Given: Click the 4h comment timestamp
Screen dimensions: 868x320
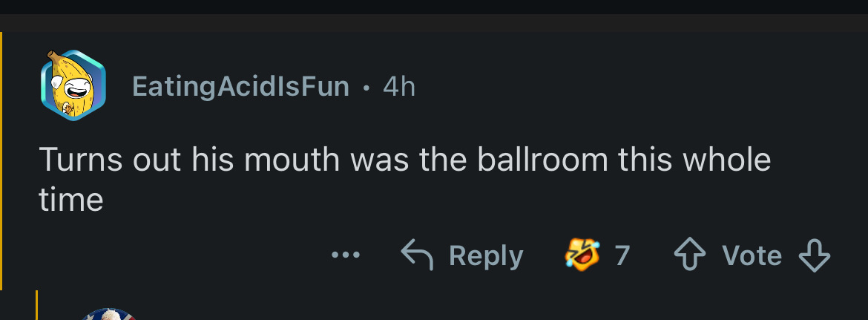Looking at the screenshot, I should (399, 87).
